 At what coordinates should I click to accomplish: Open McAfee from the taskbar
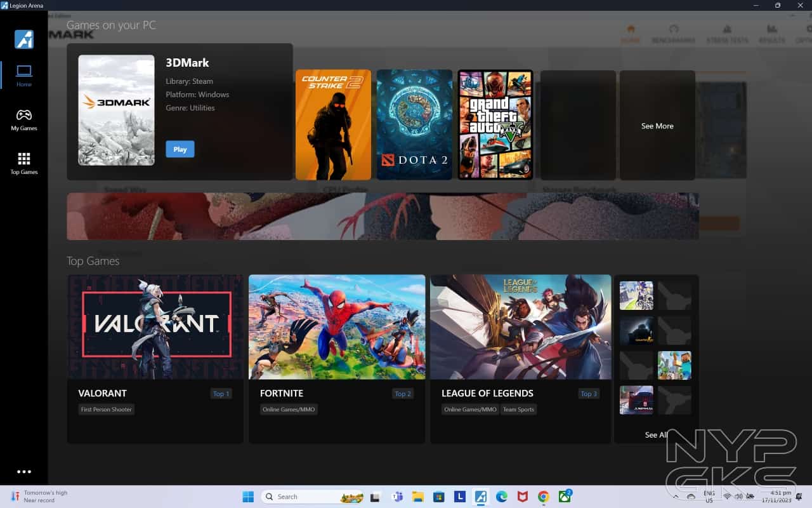click(x=523, y=497)
